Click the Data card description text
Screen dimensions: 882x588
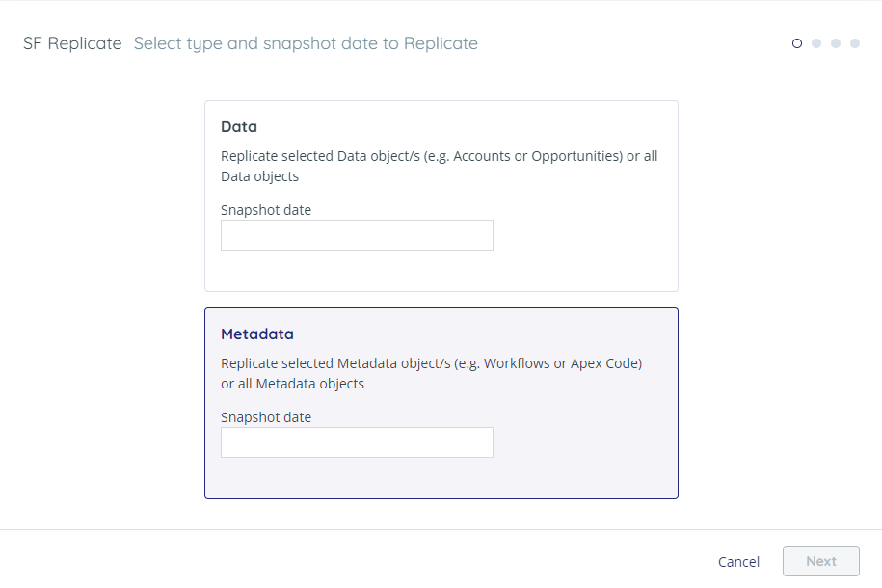[439, 165]
